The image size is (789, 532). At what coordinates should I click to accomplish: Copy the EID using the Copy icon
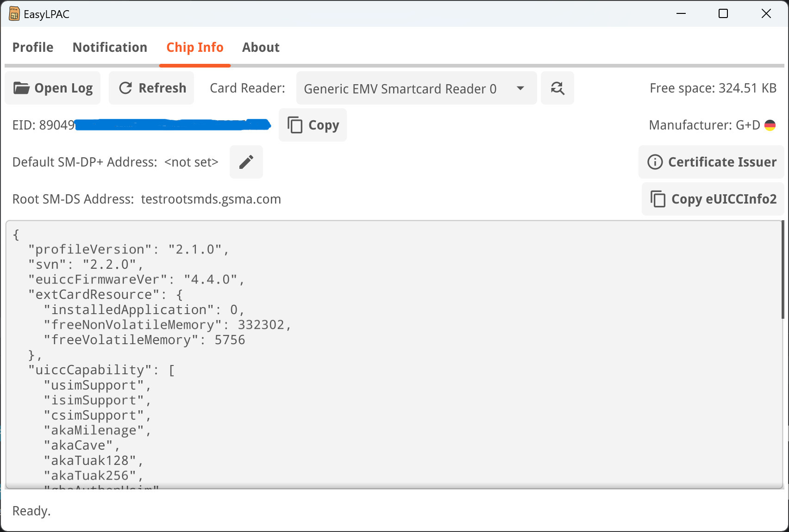click(295, 125)
